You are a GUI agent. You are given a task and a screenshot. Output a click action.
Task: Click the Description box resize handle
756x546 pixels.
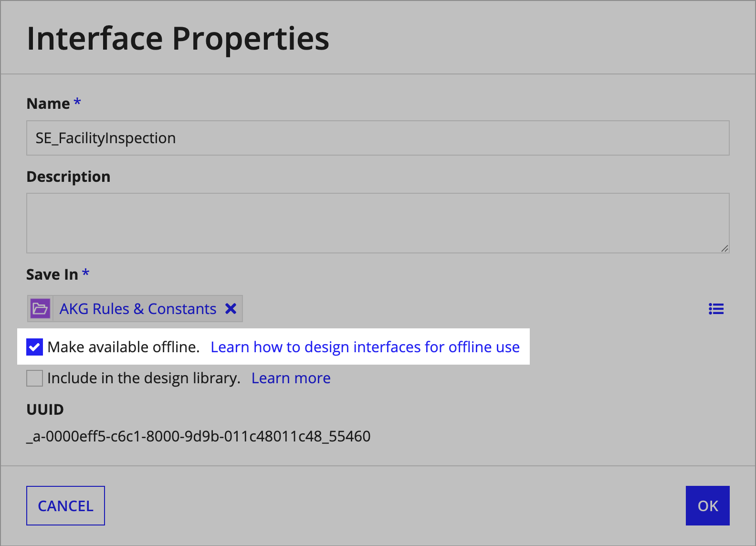coord(724,248)
